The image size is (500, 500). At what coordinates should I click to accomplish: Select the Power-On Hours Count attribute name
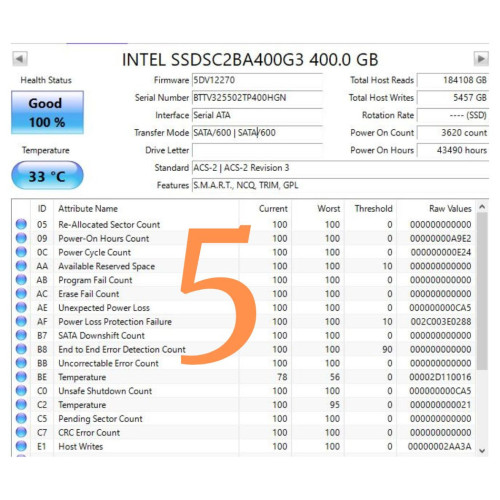coord(104,239)
